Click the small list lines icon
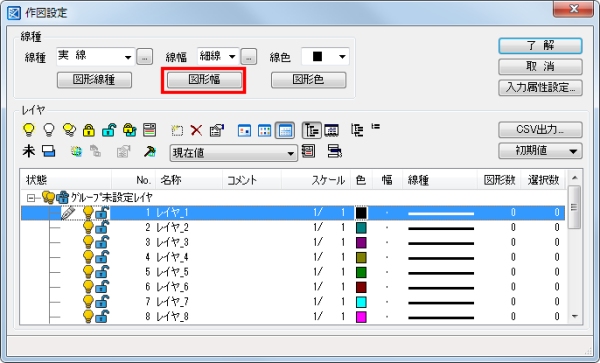 click(376, 126)
